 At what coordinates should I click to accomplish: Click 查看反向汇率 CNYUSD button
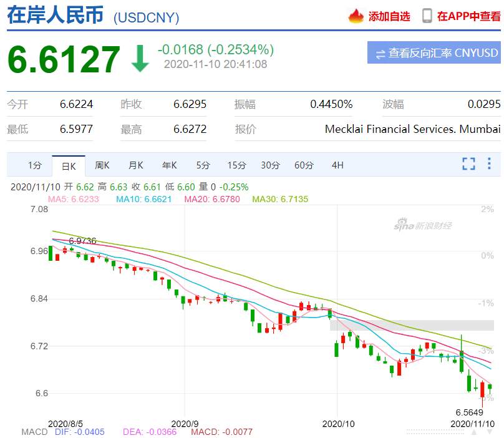434,52
